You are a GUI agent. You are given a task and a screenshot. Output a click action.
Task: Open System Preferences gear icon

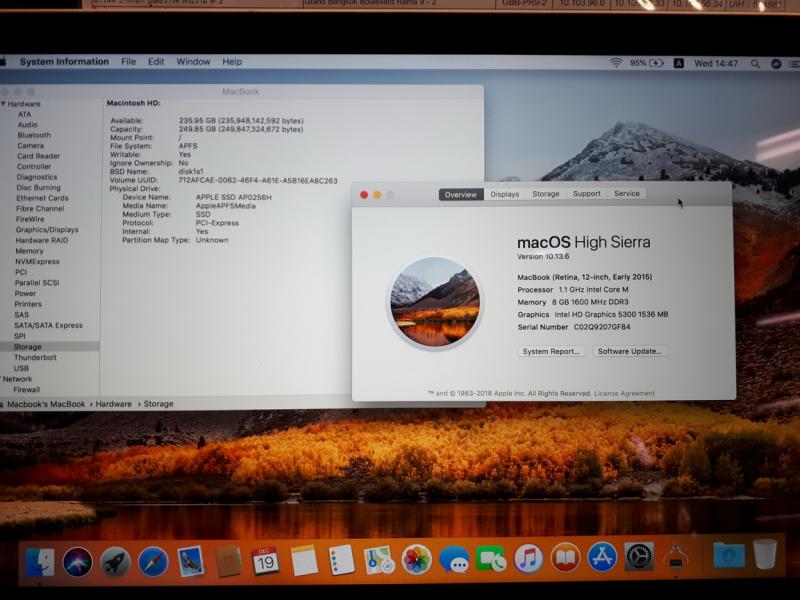tap(639, 557)
